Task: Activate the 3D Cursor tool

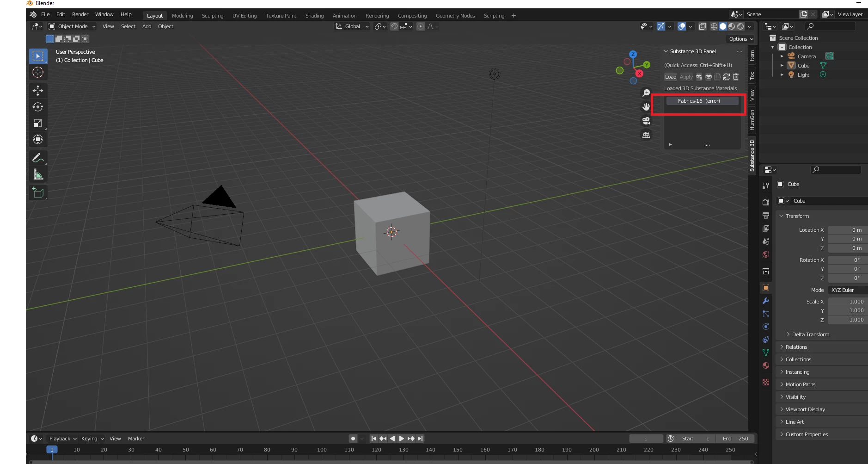Action: [x=38, y=72]
